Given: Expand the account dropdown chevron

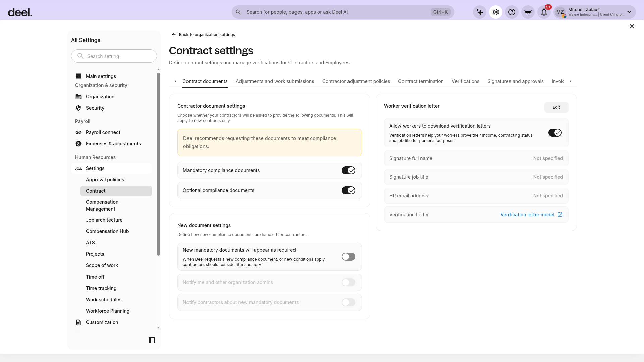Looking at the screenshot, I should (x=629, y=12).
